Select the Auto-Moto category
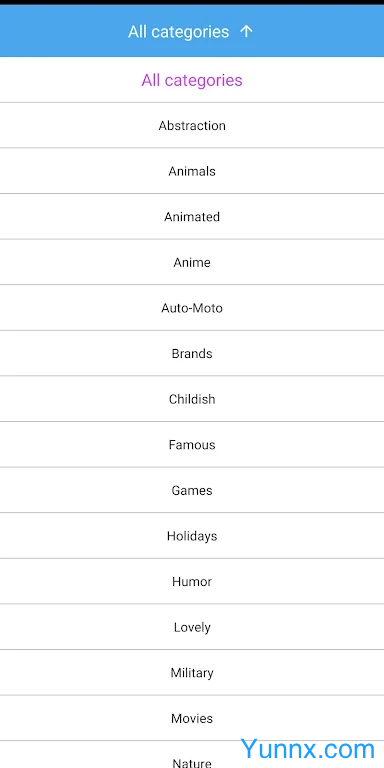 (x=192, y=308)
